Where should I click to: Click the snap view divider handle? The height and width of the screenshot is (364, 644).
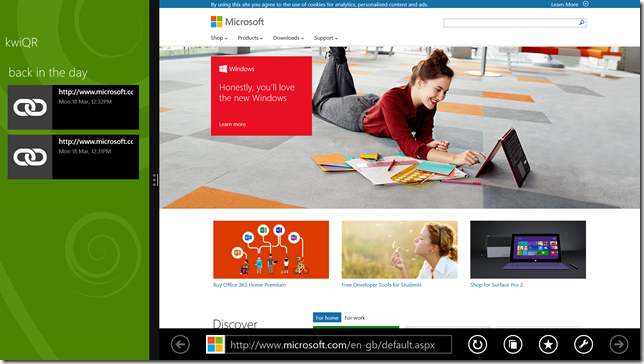pos(154,180)
